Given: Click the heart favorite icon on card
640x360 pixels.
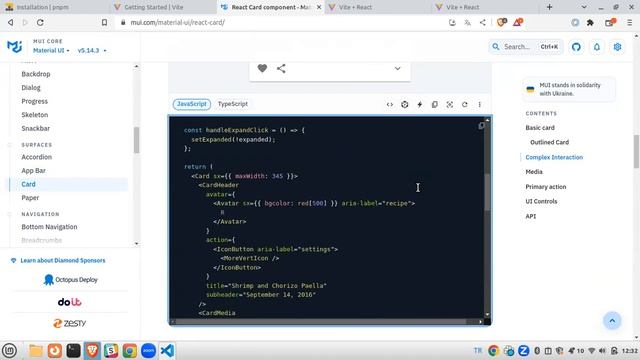Looking at the screenshot, I should (262, 68).
